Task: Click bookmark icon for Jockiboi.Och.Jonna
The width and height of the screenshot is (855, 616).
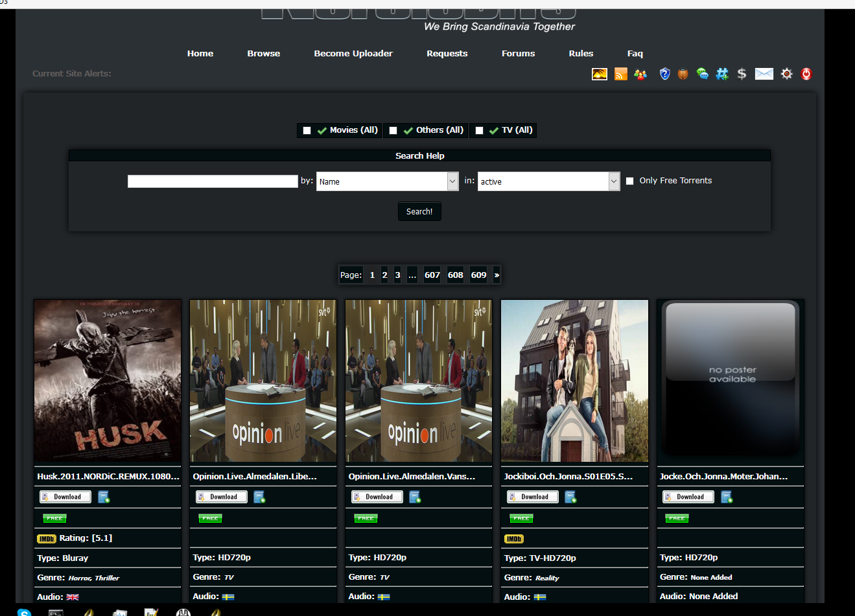Action: tap(570, 497)
